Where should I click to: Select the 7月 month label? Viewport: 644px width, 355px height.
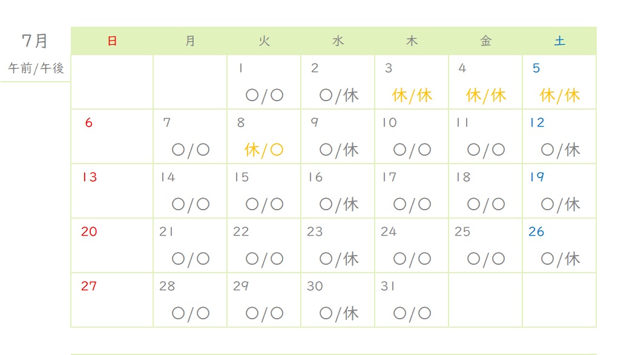35,41
